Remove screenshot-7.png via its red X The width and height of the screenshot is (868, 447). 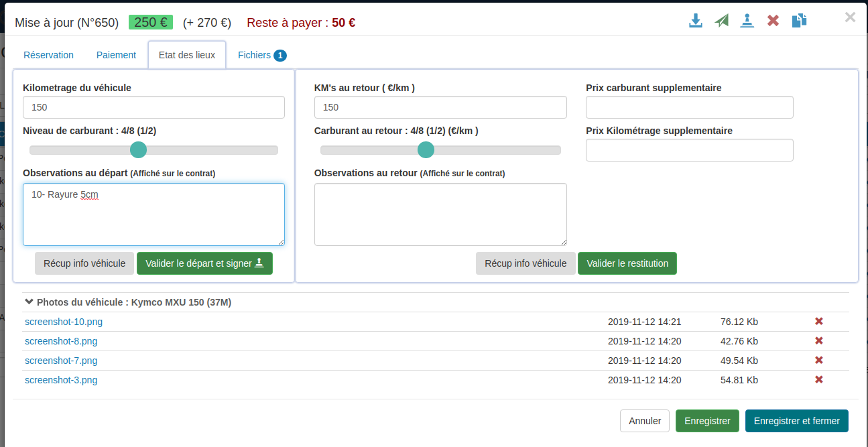pyautogui.click(x=818, y=361)
